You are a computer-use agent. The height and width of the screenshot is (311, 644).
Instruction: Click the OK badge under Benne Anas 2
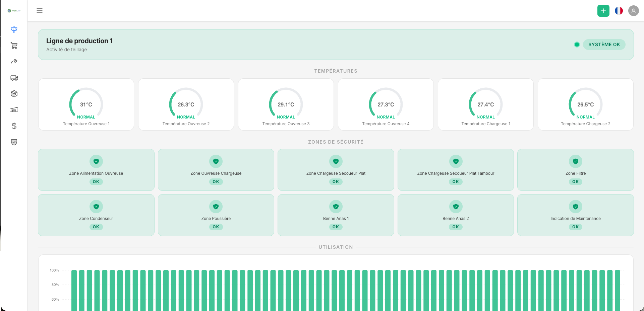[456, 227]
